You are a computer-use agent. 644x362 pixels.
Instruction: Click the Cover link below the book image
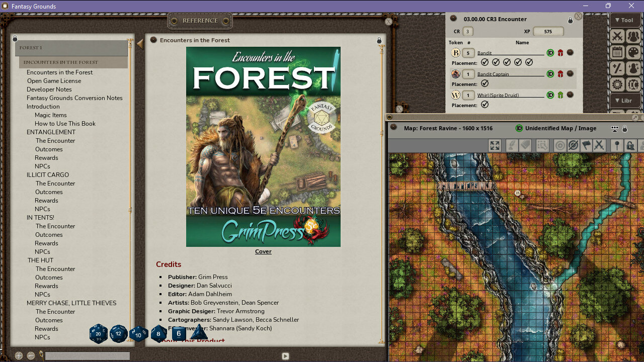coord(263,251)
